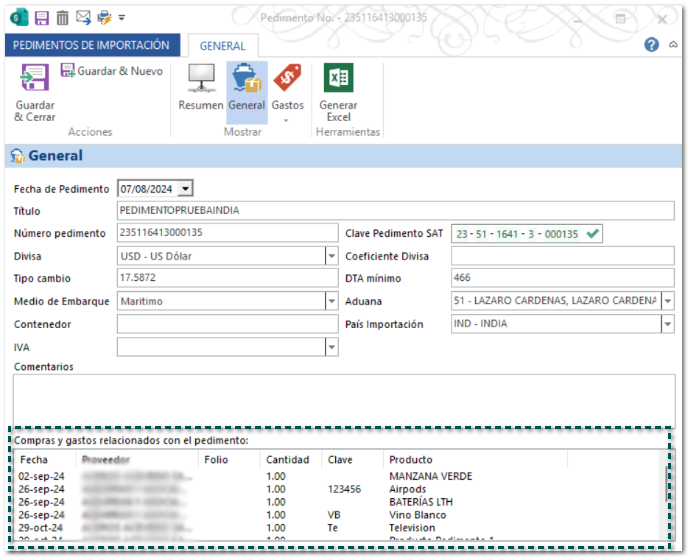Open the País Importación dropdown
The width and height of the screenshot is (691, 560).
pos(667,324)
